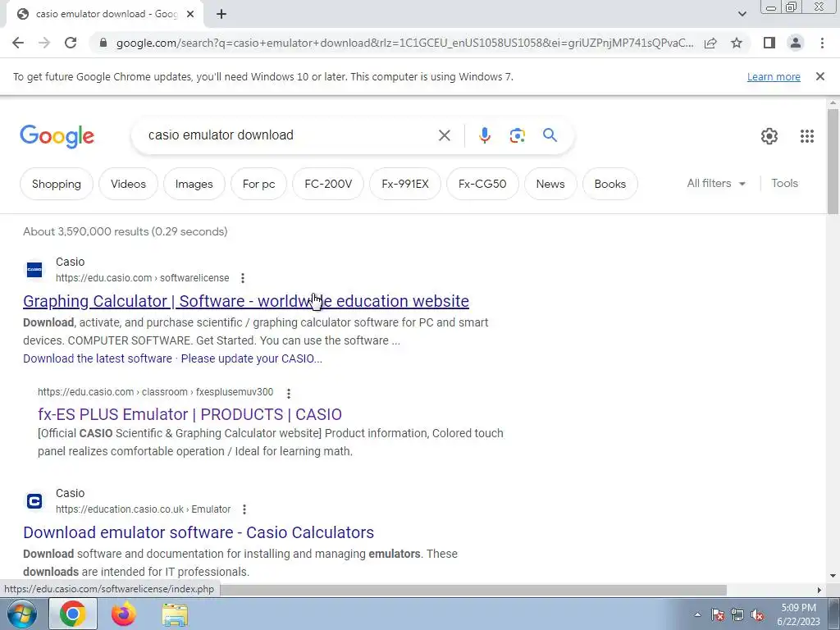Screen dimensions: 840x630
Task: Switch to Chrome in taskbar
Action: point(73,614)
